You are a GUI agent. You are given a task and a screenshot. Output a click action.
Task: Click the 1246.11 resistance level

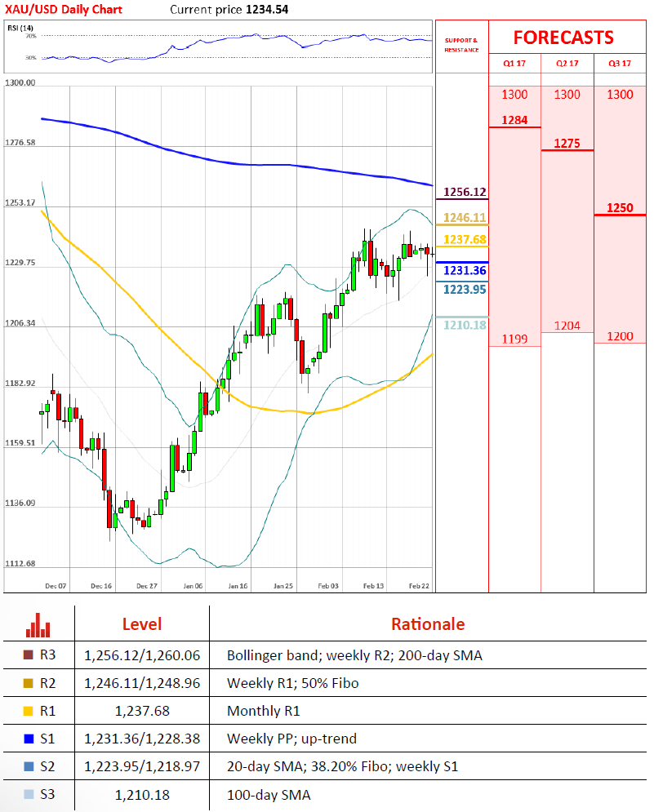tap(465, 218)
